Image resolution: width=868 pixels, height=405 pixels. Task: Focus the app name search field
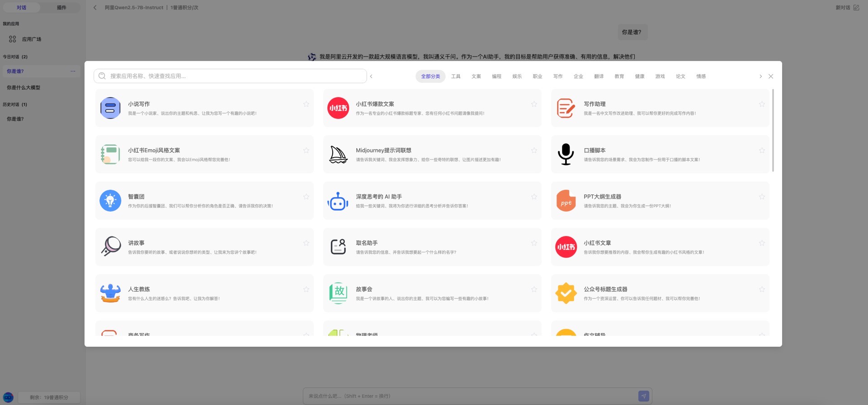click(x=230, y=76)
